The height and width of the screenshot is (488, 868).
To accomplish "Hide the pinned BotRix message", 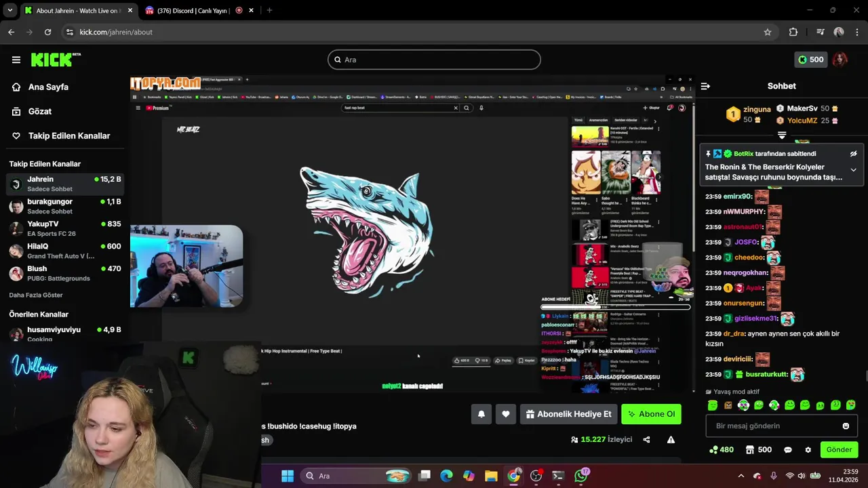I will pos(853,154).
